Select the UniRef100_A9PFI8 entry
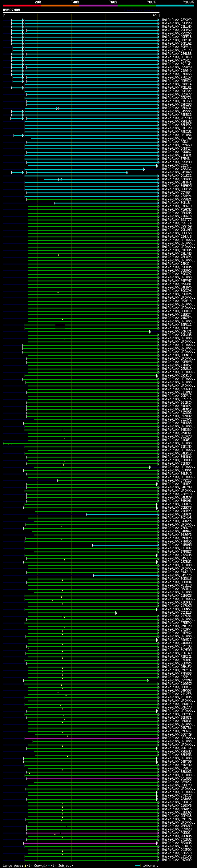This screenshot has height=868, width=197. [177, 37]
